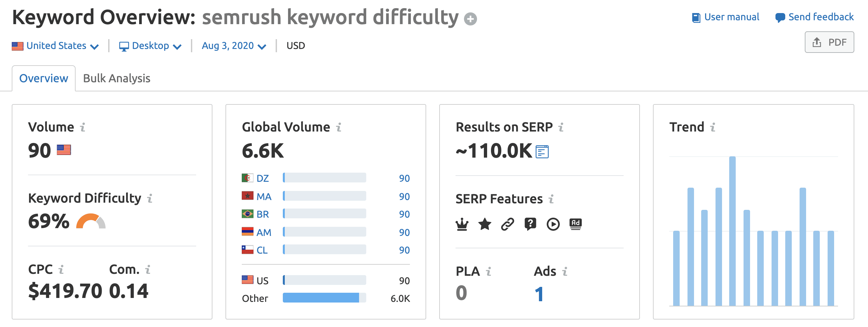868x327 pixels.
Task: Click the info icon next to Global Volume
Action: (339, 128)
